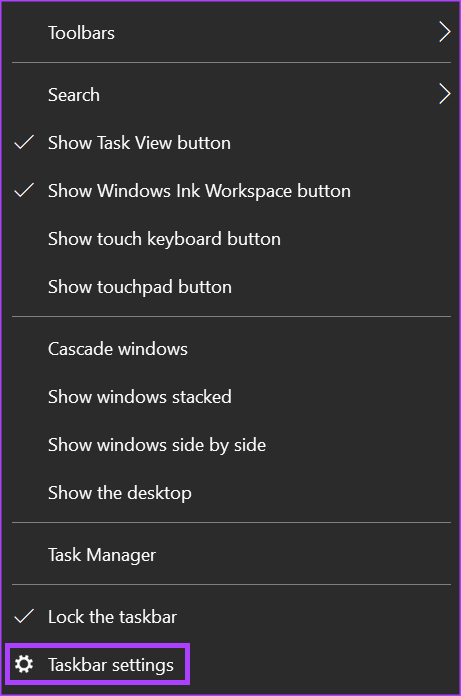The width and height of the screenshot is (461, 696).
Task: Choose Show windows side by side
Action: pyautogui.click(x=231, y=445)
